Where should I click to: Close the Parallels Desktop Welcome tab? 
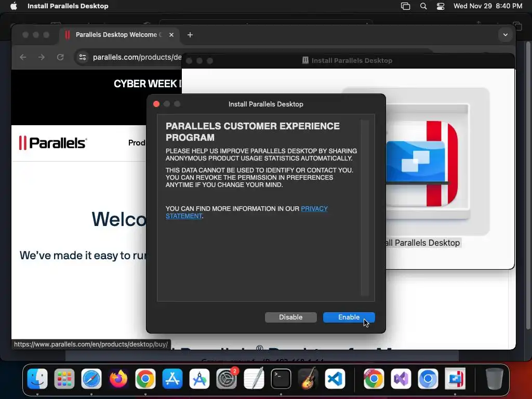point(171,35)
